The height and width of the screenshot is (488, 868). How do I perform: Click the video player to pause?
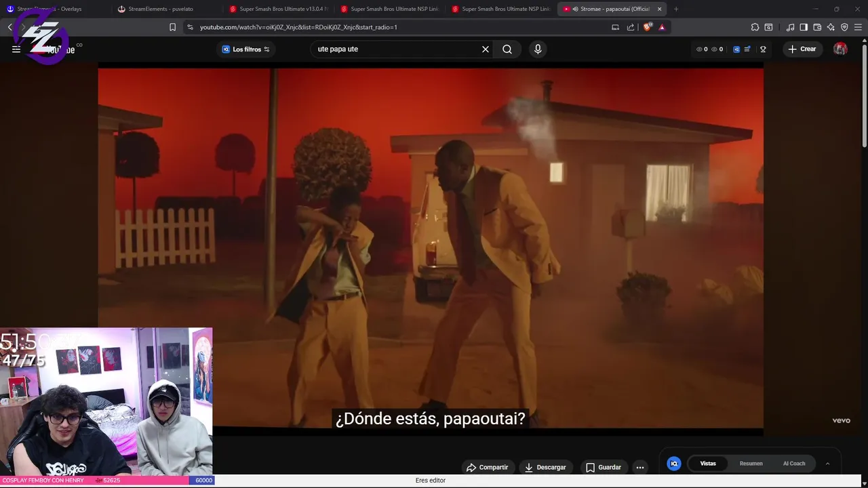[431, 248]
